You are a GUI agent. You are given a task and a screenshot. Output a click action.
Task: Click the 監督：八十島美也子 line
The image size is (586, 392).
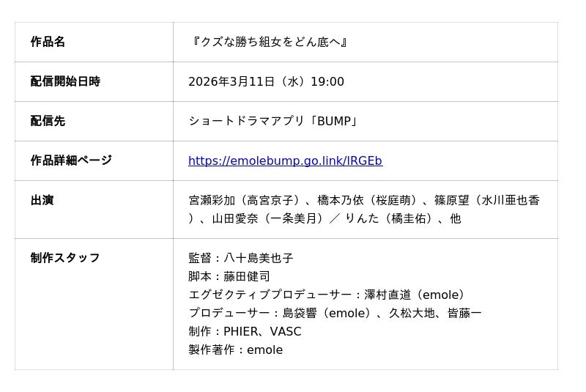tap(241, 258)
